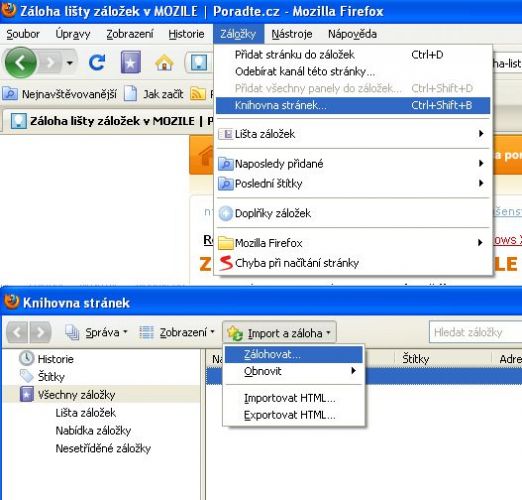
Task: Click Firefox logo in main window title bar
Action: [9, 10]
